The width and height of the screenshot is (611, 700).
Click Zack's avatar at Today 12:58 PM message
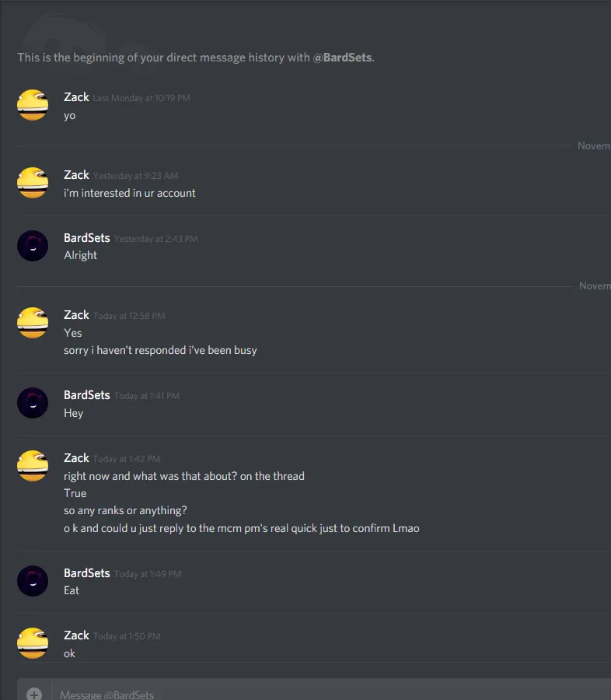(33, 323)
